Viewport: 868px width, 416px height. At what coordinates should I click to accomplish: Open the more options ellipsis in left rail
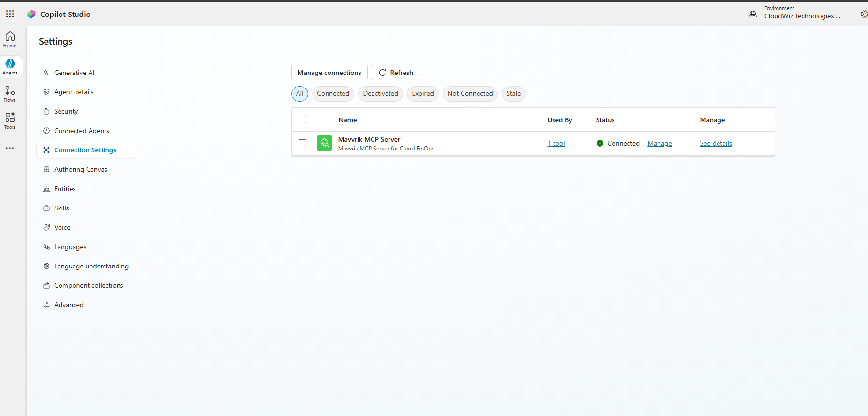coord(10,148)
